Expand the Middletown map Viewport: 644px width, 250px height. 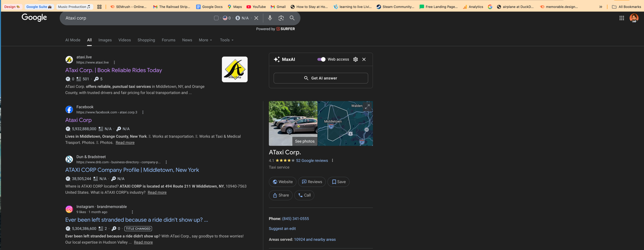pos(367,107)
